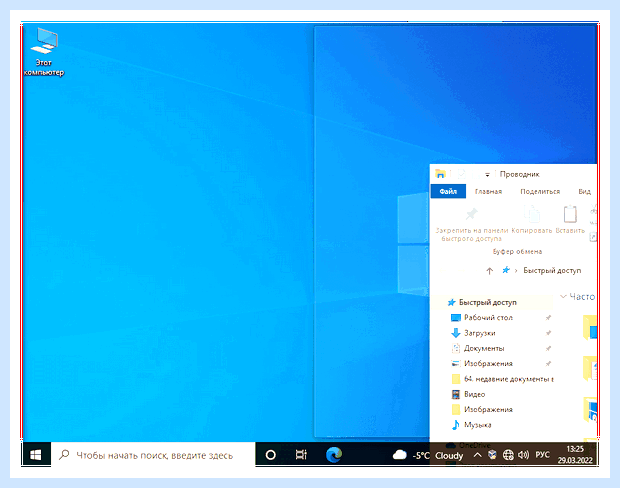
Task: Select Быстрый доступ in the navigation tree
Action: click(487, 303)
